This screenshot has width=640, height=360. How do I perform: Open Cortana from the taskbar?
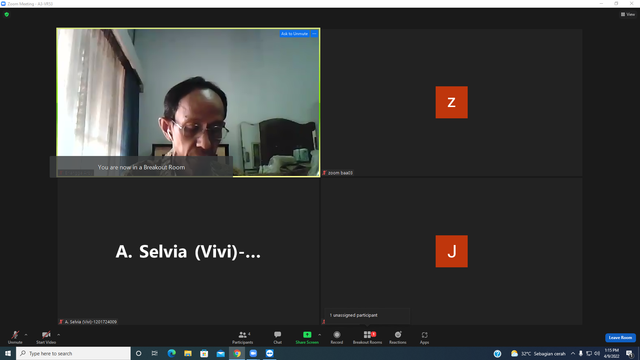click(x=138, y=353)
